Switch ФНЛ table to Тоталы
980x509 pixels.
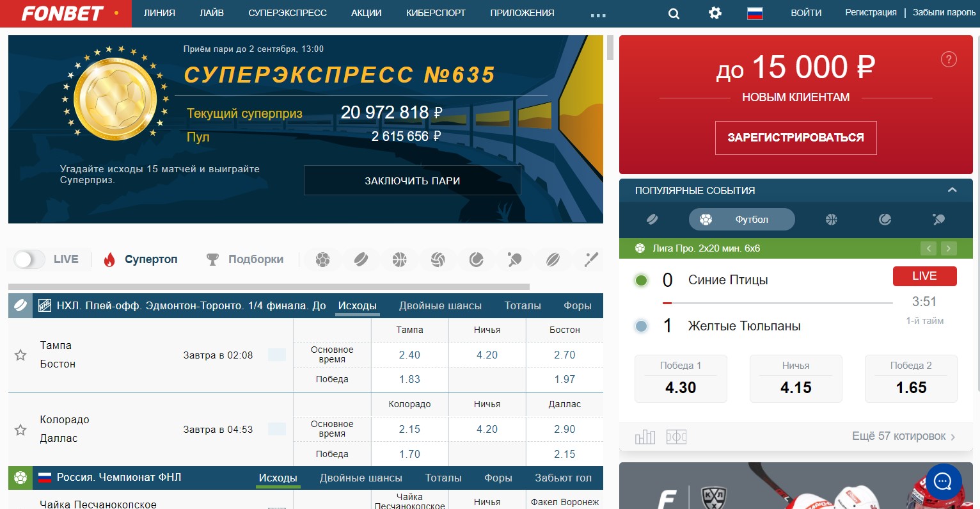[443, 478]
